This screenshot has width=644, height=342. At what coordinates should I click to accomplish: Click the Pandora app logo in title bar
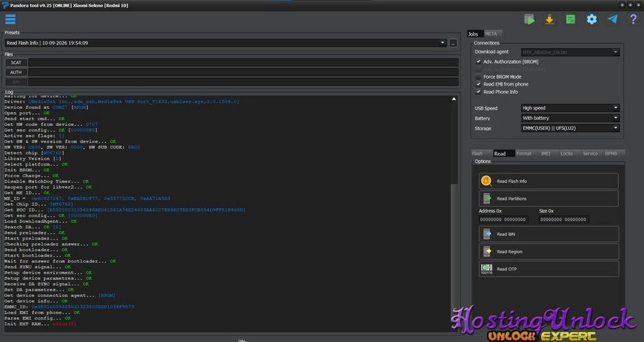click(x=5, y=5)
